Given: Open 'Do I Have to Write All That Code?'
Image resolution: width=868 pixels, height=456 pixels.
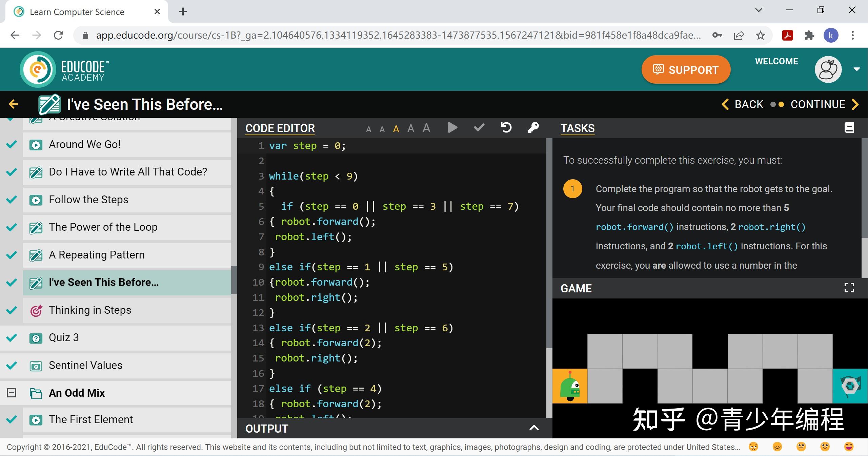Looking at the screenshot, I should (127, 172).
